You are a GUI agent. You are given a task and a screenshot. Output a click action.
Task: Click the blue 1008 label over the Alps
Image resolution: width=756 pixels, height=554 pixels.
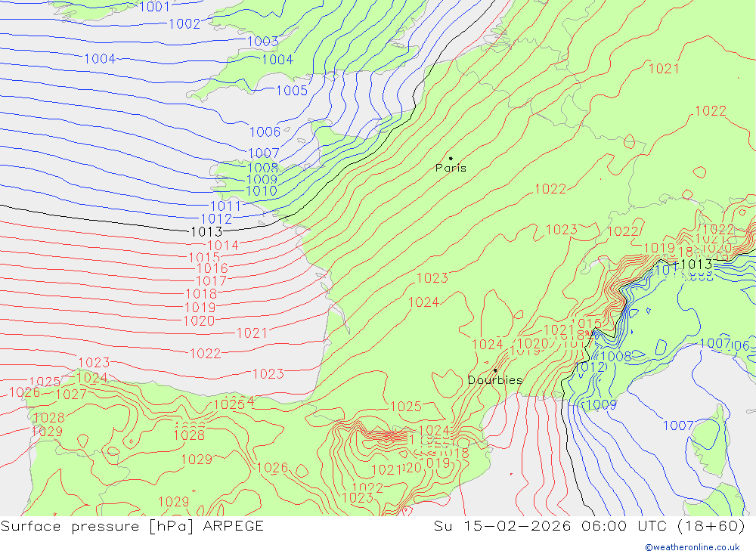click(x=616, y=356)
